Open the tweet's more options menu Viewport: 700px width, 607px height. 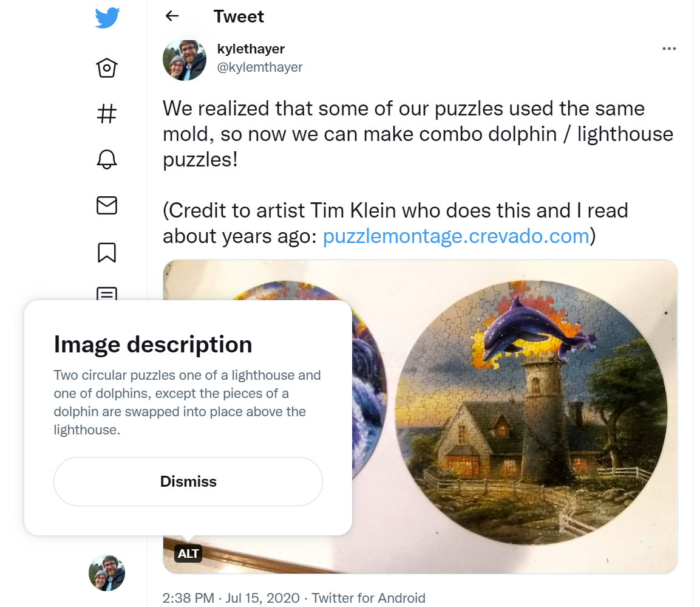[x=669, y=49]
